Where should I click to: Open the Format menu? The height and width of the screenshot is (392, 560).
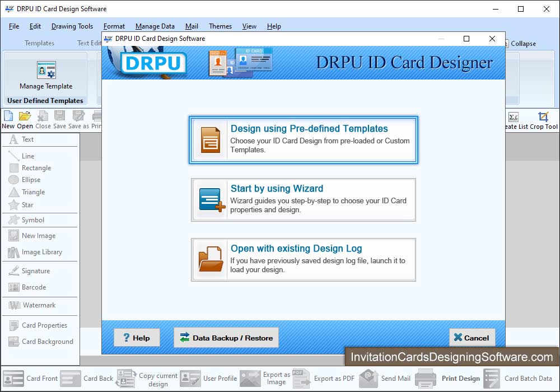pyautogui.click(x=114, y=26)
